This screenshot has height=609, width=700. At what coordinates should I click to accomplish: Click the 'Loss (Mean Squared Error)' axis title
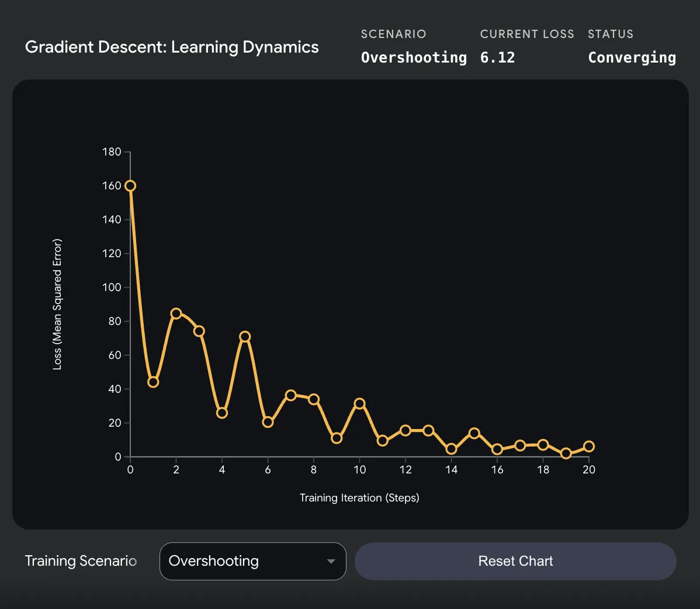57,304
